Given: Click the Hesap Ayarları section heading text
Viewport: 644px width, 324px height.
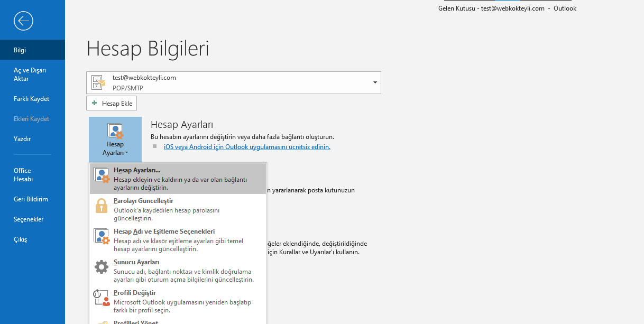Looking at the screenshot, I should pos(182,125).
